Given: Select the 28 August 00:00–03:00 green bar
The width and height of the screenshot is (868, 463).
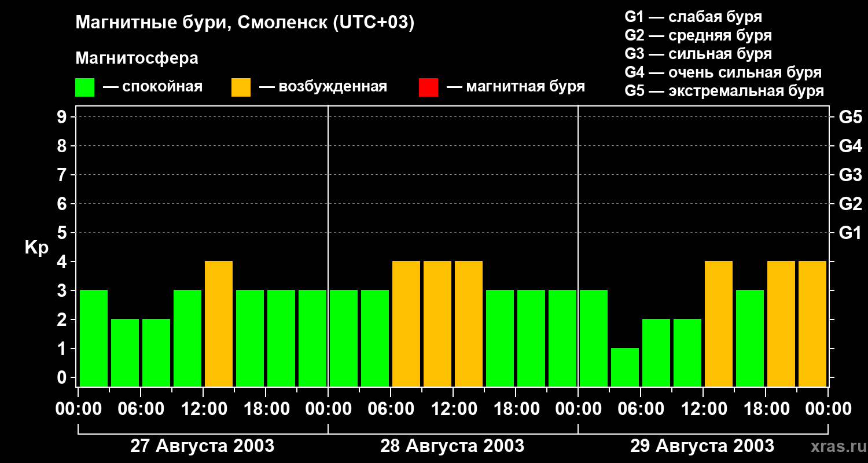Looking at the screenshot, I should (x=344, y=338).
